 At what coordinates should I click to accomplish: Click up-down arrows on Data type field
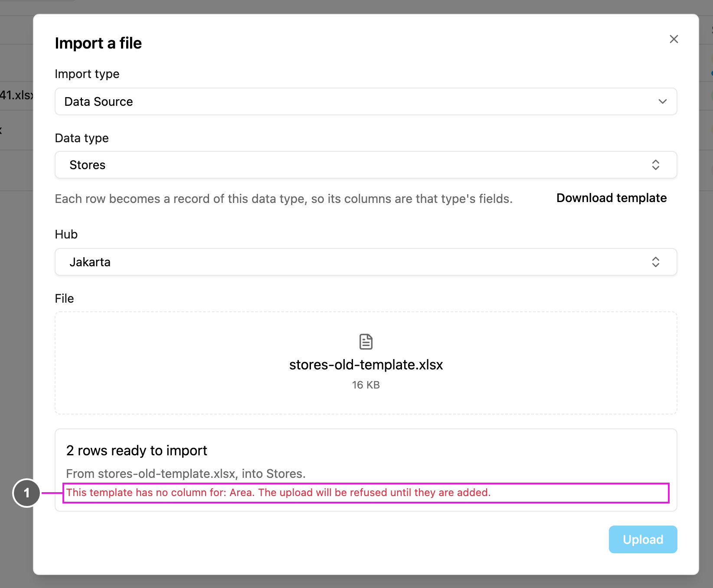[x=655, y=165]
